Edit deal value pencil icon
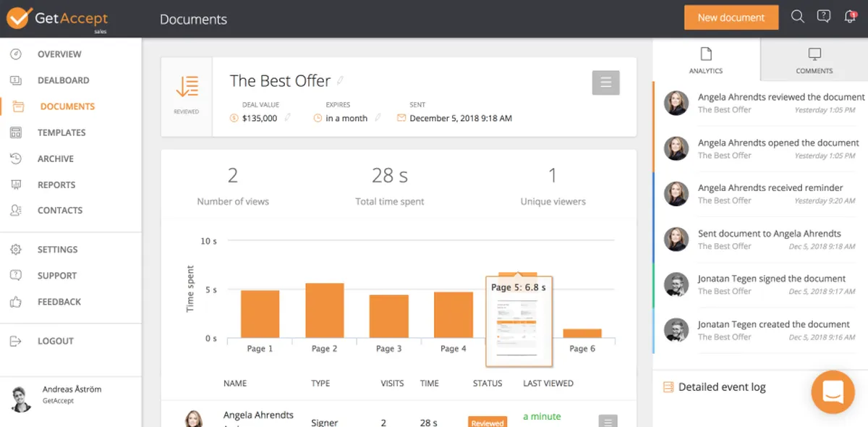This screenshot has height=427, width=868. click(288, 117)
